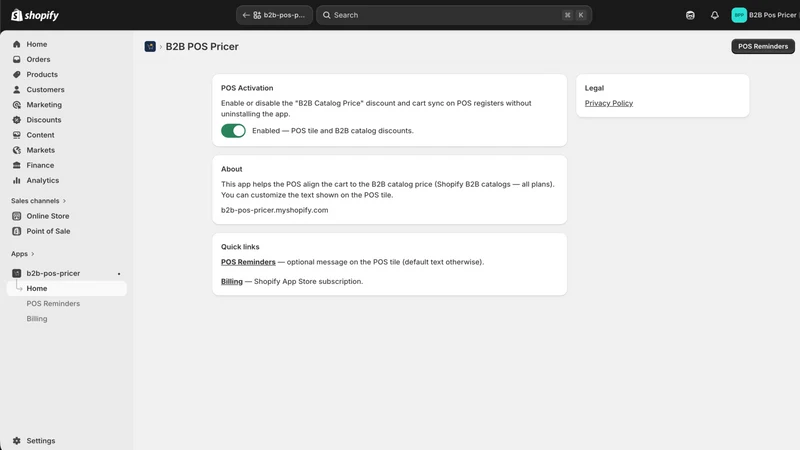The height and width of the screenshot is (450, 800).
Task: Open Marketing in sidebar
Action: (67, 105)
